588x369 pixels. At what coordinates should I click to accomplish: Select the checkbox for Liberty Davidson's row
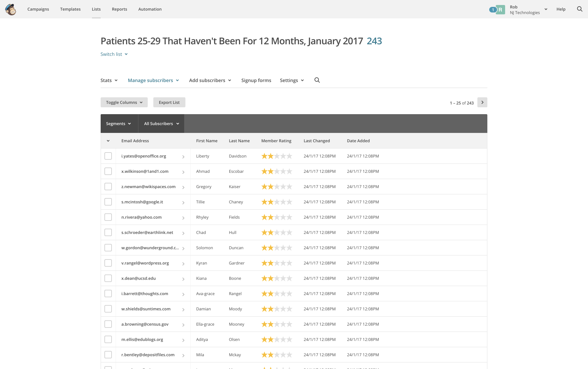pos(108,156)
